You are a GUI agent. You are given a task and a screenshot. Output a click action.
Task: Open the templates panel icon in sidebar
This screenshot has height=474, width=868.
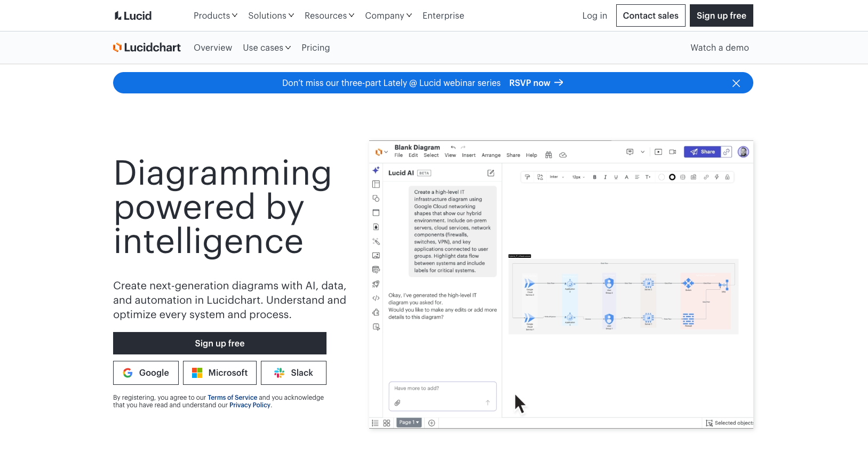click(x=376, y=184)
